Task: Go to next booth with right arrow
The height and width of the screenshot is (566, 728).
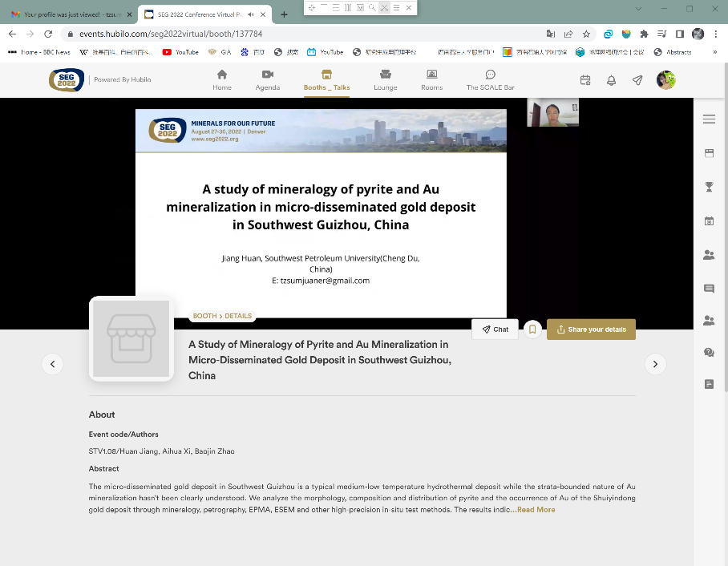Action: 655,364
